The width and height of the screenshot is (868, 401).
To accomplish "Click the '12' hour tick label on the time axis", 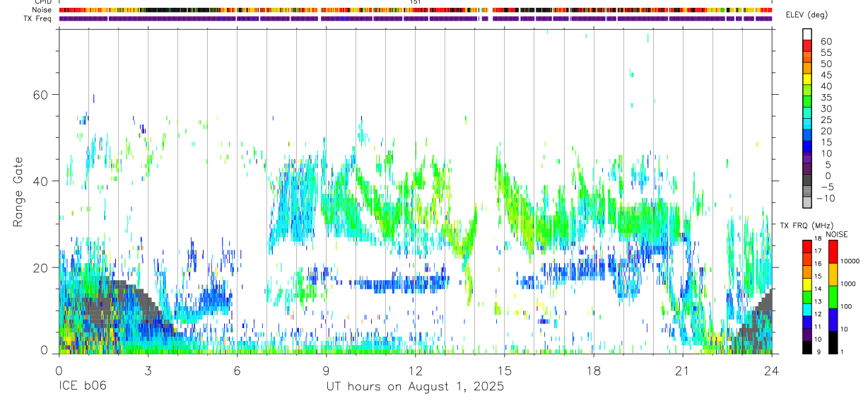I will pyautogui.click(x=415, y=370).
